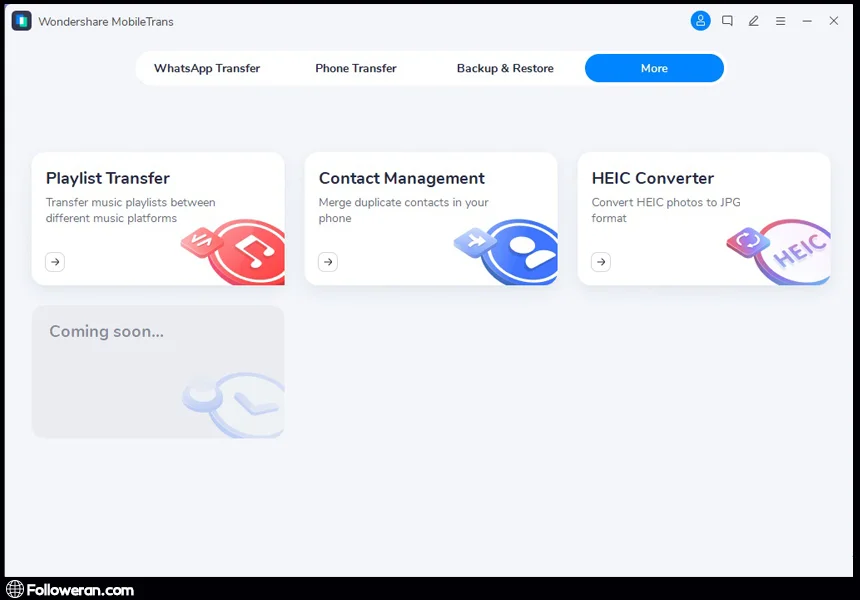This screenshot has height=600, width=860.
Task: Minimize the MobileTrans window
Action: coord(807,21)
